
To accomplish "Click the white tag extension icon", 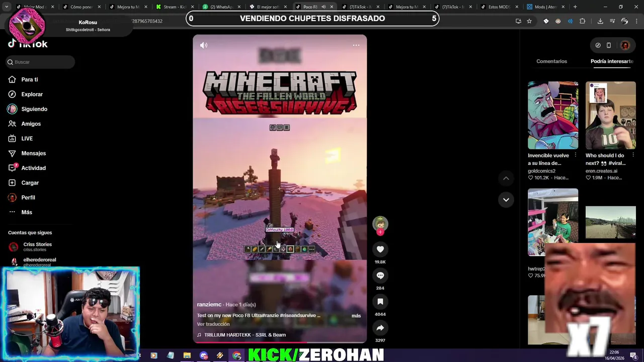I will pos(546,21).
